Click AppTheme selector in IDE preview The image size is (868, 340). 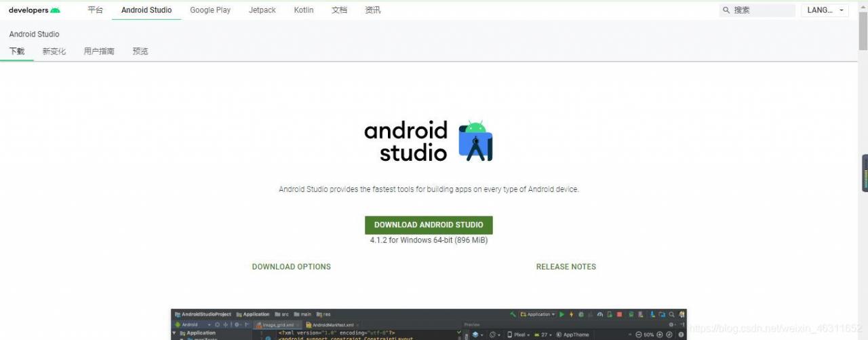tap(573, 335)
